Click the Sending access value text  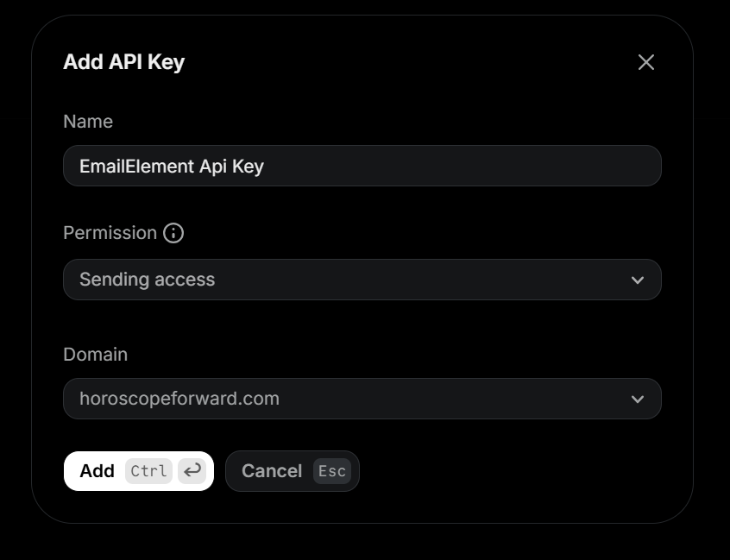click(x=147, y=280)
